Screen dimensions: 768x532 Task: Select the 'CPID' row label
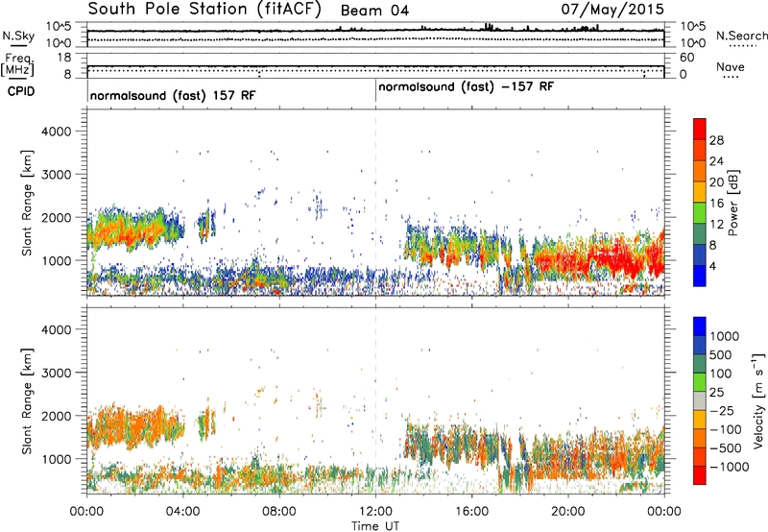tap(21, 91)
